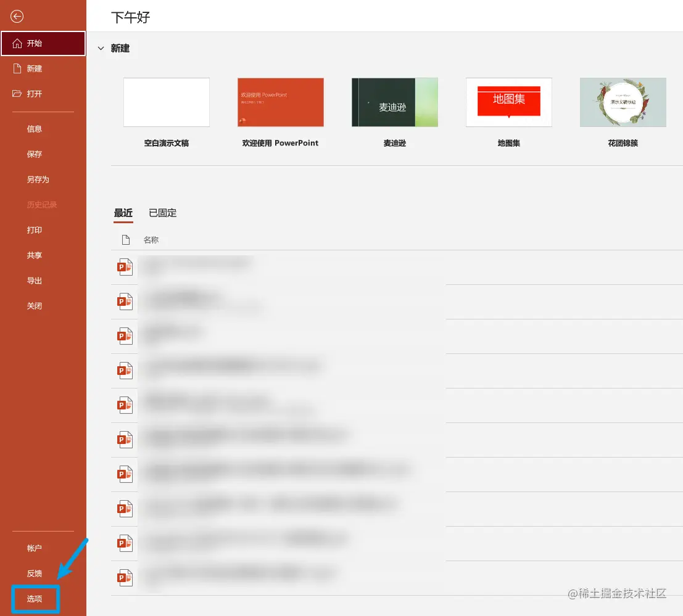Select 另存为 in the sidebar
683x616 pixels.
coord(38,179)
